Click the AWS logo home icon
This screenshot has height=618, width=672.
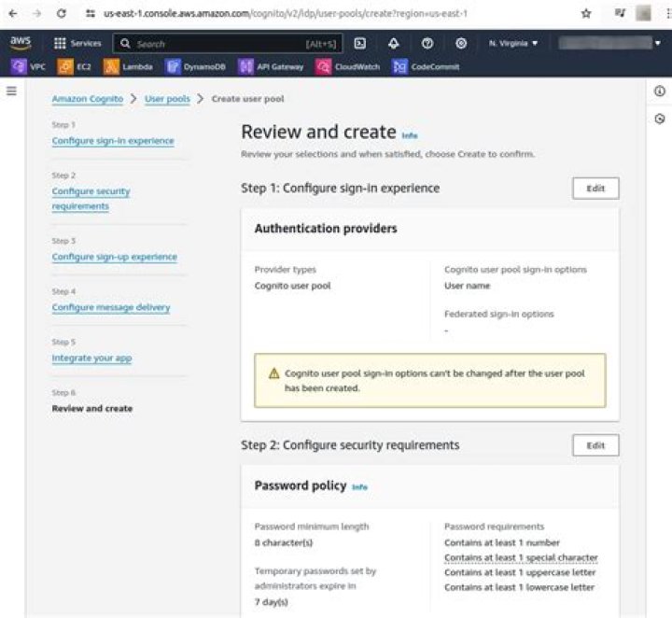(x=21, y=43)
